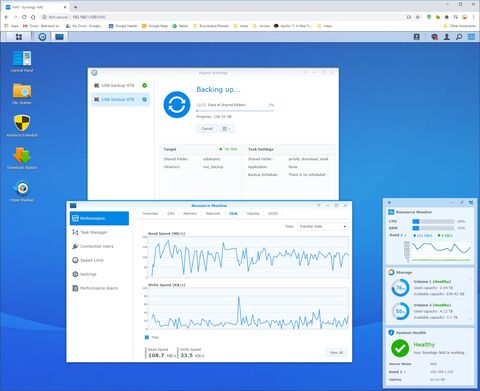
Task: Open the user Options person icon
Action: (447, 37)
